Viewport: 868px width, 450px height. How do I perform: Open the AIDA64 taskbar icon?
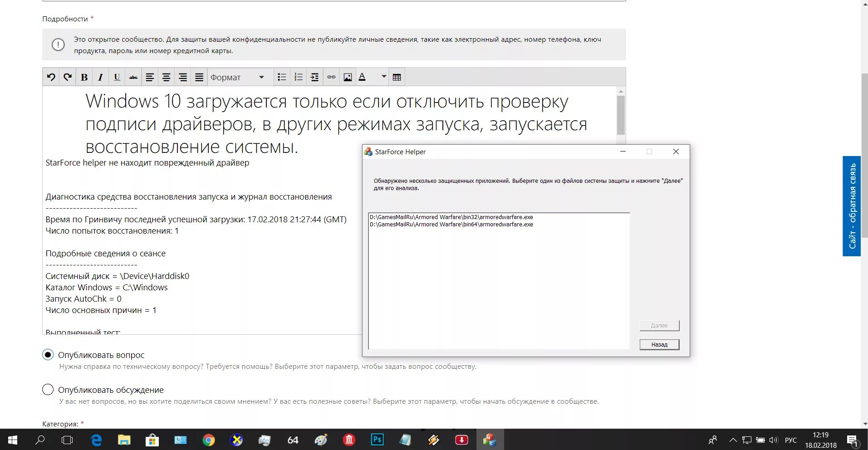(293, 440)
